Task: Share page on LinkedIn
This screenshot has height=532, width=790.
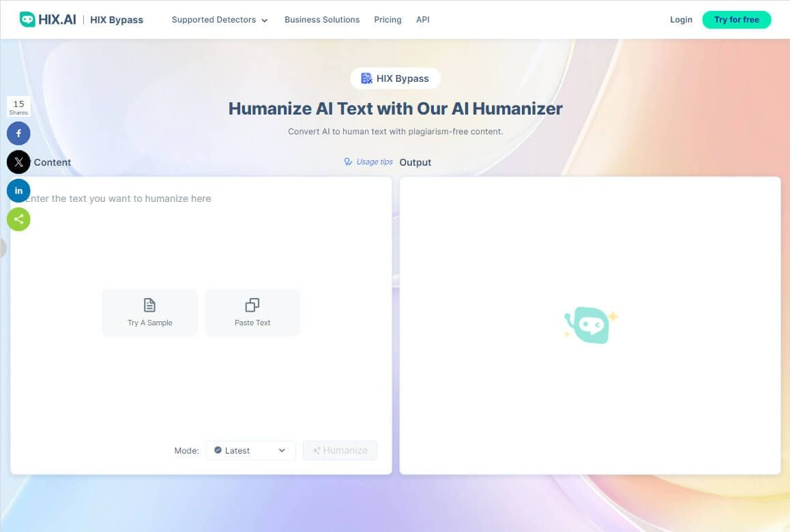Action: pyautogui.click(x=18, y=190)
